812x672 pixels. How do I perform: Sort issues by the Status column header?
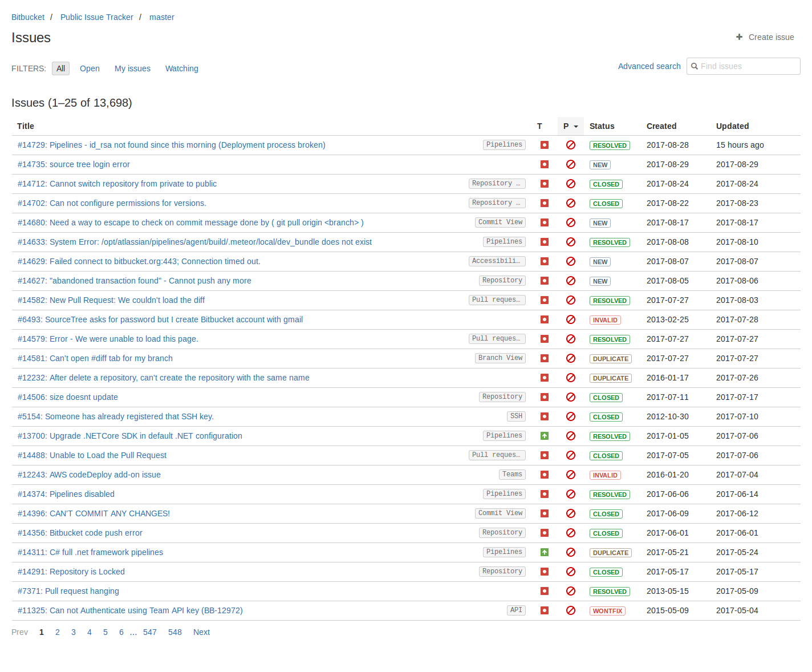(602, 126)
